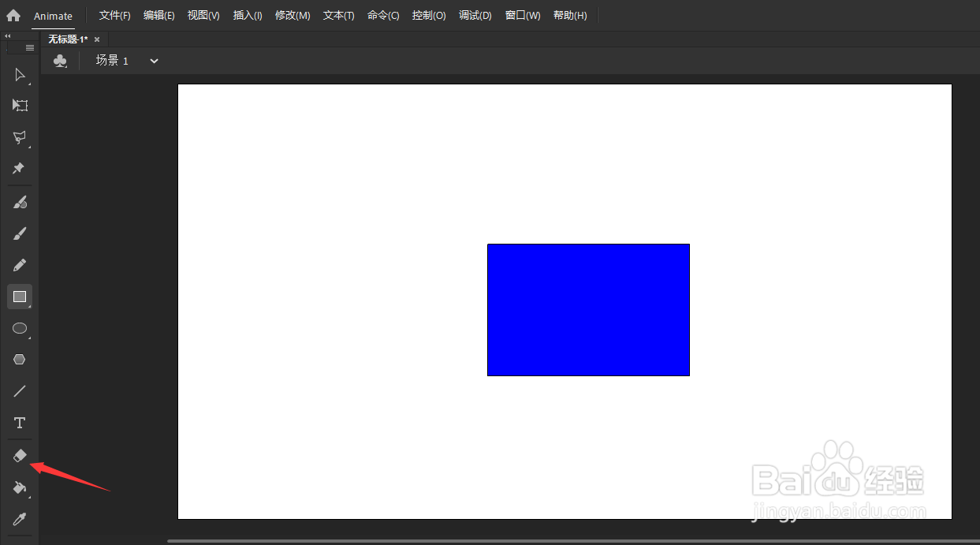The height and width of the screenshot is (545, 980).
Task: Open the 修改(M) menu
Action: pos(293,16)
